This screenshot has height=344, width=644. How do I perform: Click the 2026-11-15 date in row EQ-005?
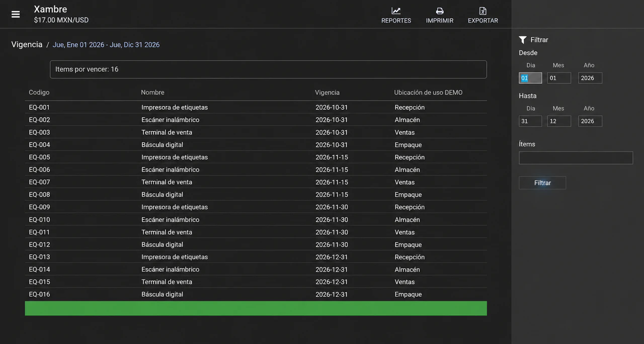tap(332, 157)
